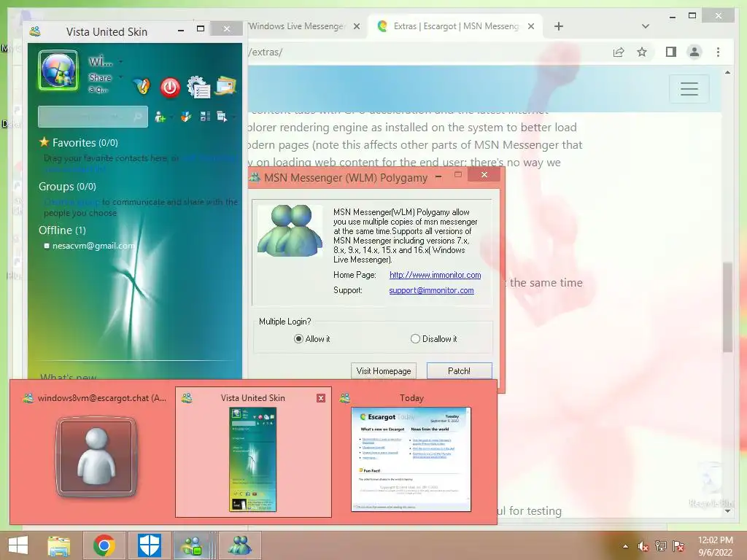Collapse the Groups (0/0) section
The height and width of the screenshot is (560, 747).
[x=67, y=186]
